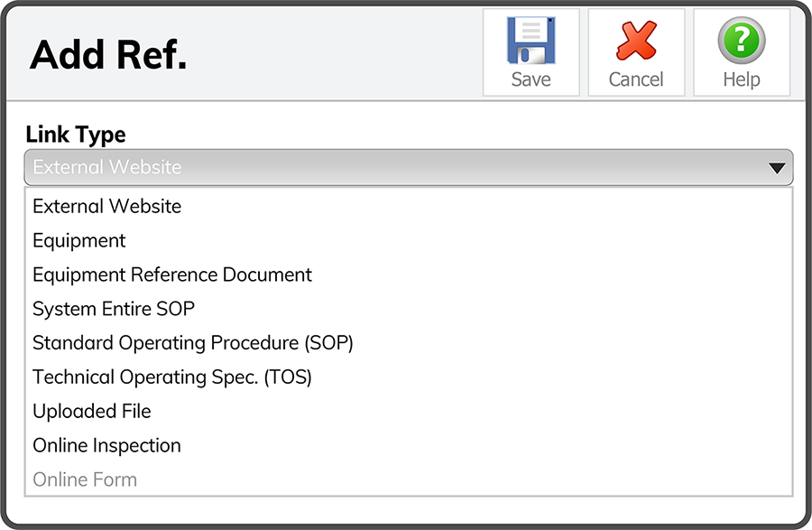Click the red X Cancel icon
The image size is (812, 530).
tap(636, 41)
